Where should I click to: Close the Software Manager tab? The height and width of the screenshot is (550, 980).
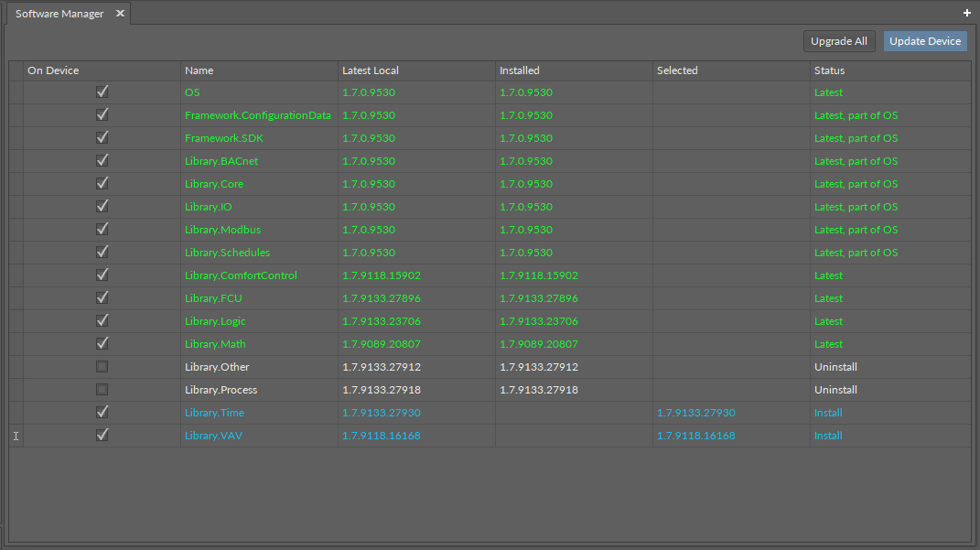point(120,14)
